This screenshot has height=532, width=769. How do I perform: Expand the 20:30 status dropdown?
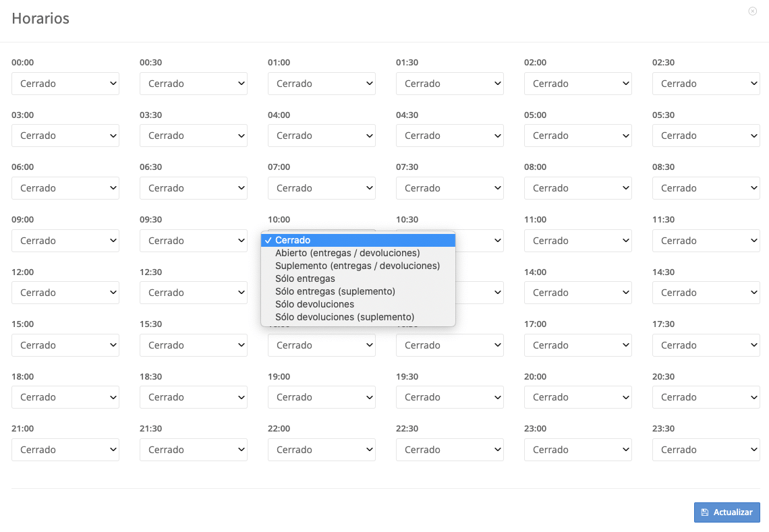[706, 397]
